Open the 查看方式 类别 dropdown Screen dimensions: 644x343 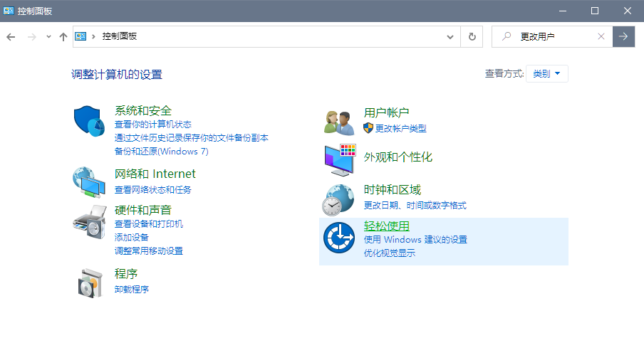tap(547, 73)
